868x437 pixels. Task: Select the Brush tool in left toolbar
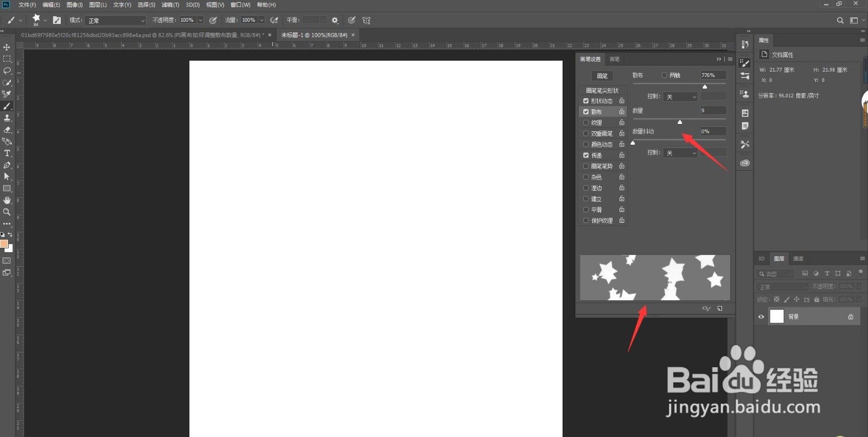coord(7,106)
